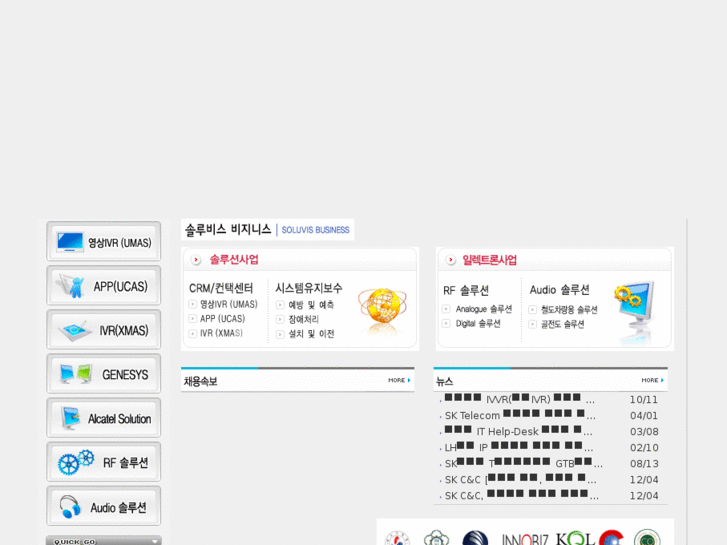Click the dark blue sphere logo
The width and height of the screenshot is (727, 545).
pos(475,538)
